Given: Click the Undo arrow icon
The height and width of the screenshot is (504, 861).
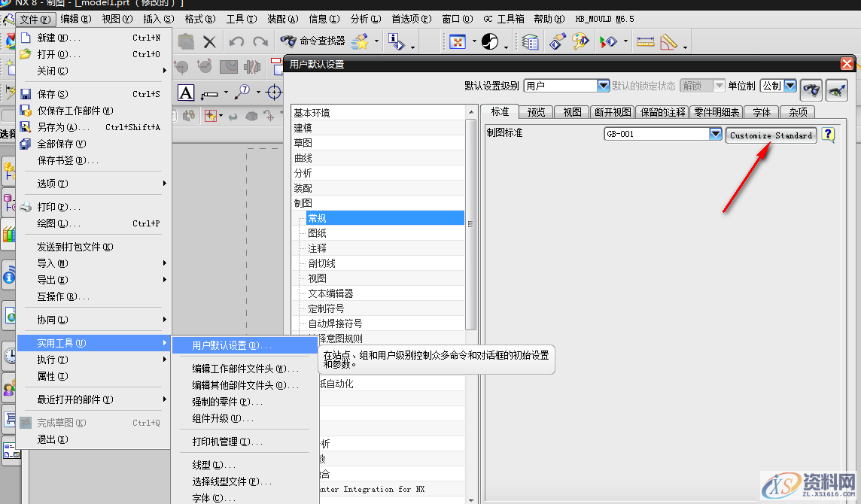Looking at the screenshot, I should 236,41.
